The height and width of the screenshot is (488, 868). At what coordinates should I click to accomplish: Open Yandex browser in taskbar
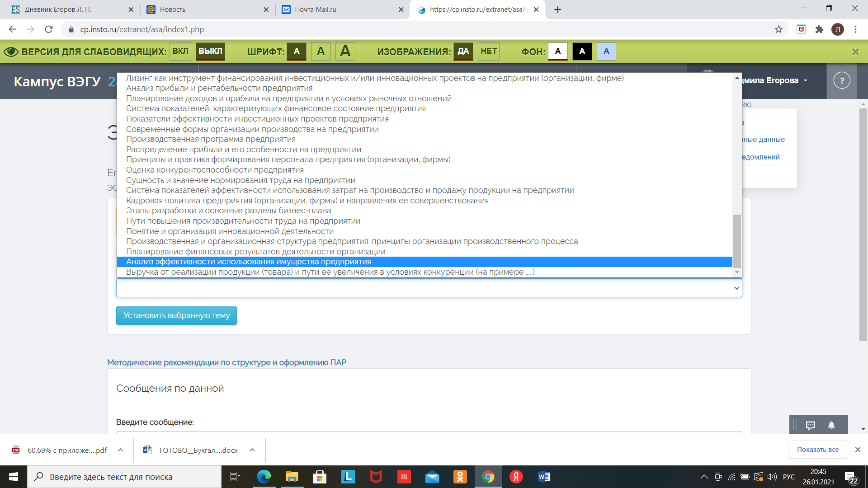click(516, 477)
